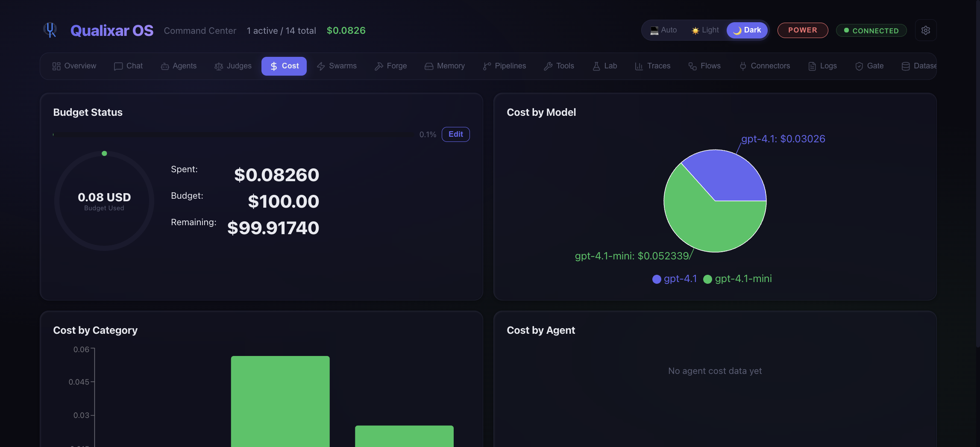The width and height of the screenshot is (980, 447).
Task: Click the Gate shield icon
Action: (859, 66)
